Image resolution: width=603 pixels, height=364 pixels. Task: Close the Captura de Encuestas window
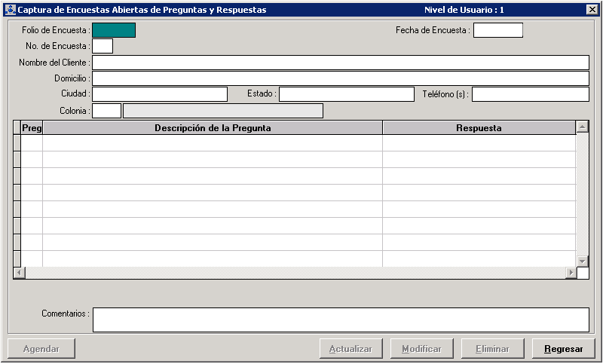pos(592,10)
